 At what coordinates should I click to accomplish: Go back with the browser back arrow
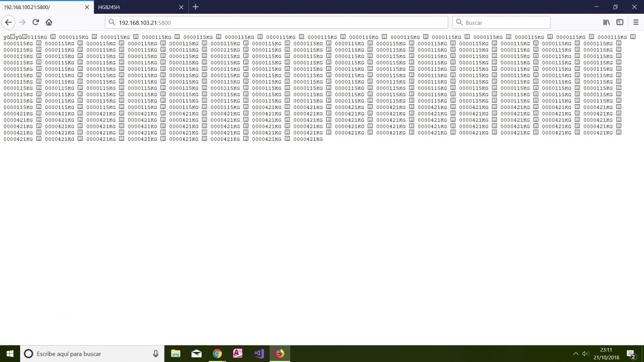(8, 22)
